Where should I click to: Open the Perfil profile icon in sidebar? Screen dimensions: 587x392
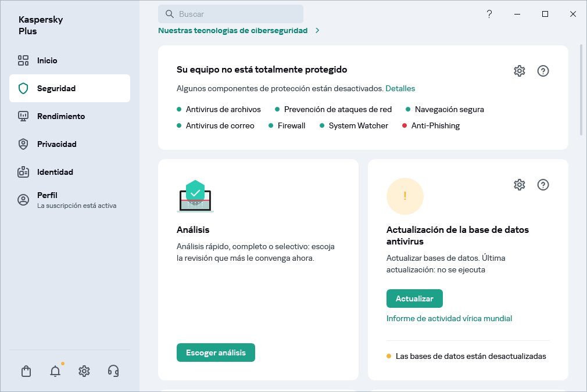coord(23,200)
